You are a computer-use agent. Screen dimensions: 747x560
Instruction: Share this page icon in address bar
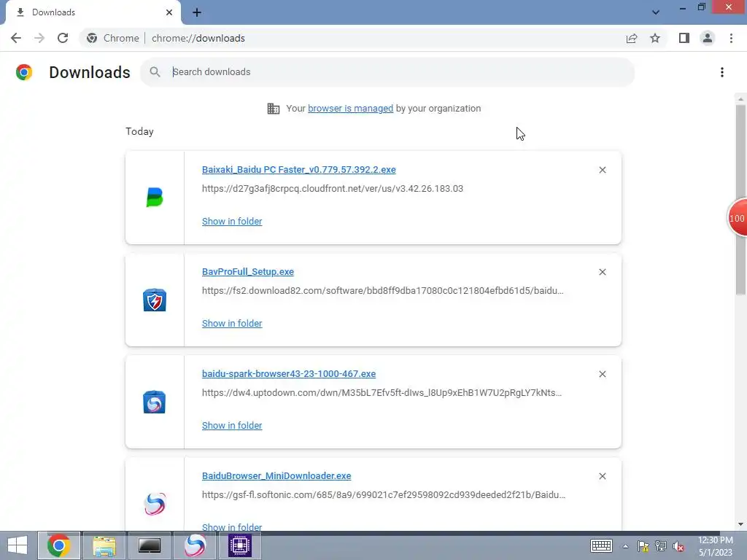pyautogui.click(x=632, y=38)
